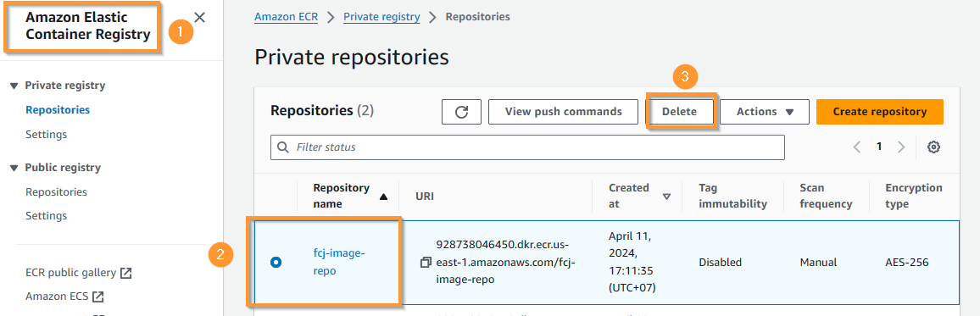Open Settings under Private registry
The image size is (980, 316).
(x=47, y=134)
